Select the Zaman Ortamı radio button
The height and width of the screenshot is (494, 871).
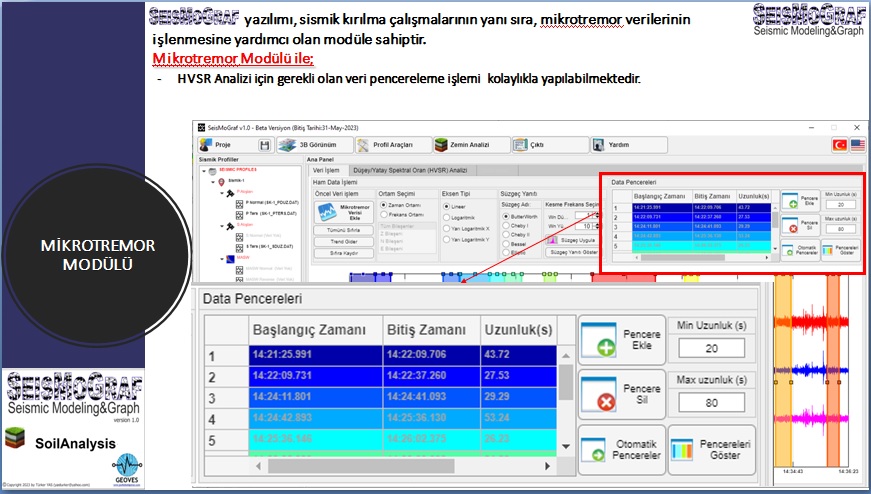[383, 205]
